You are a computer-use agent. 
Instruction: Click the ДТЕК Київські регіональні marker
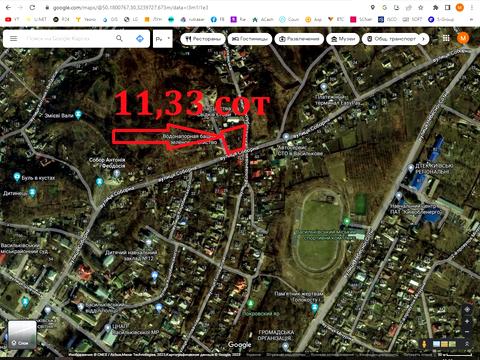(x=411, y=168)
